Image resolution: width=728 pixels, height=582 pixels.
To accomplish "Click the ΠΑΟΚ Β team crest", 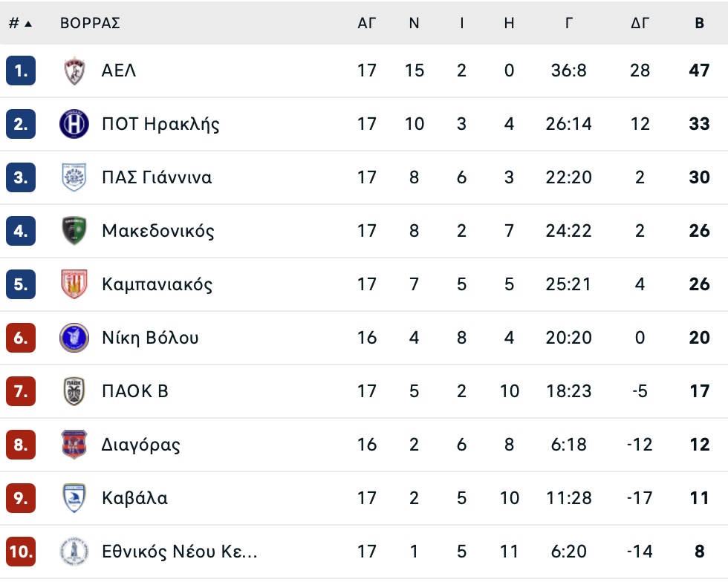I will (74, 391).
